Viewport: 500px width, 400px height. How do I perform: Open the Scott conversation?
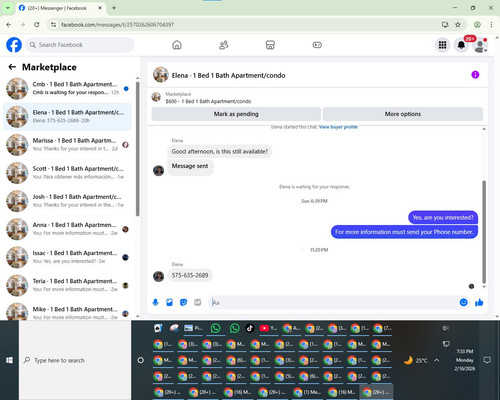tap(68, 173)
